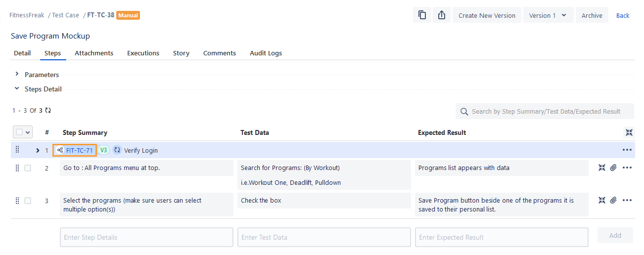This screenshot has height=255, width=644.
Task: Click the Add step button
Action: click(x=615, y=235)
